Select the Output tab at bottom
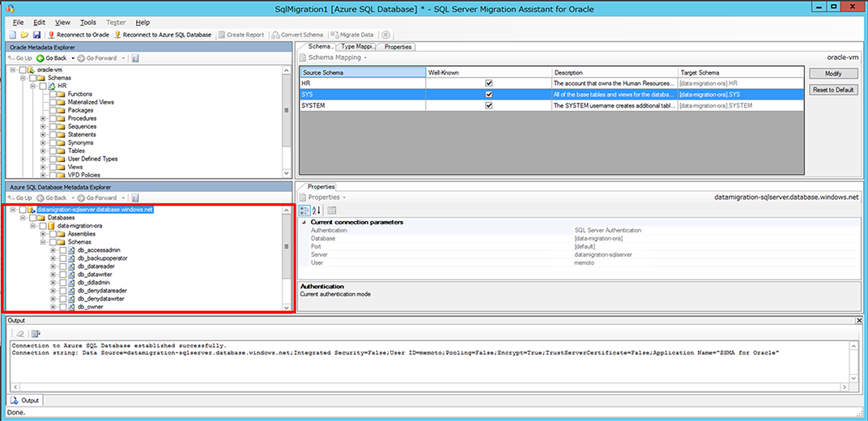 pyautogui.click(x=25, y=400)
